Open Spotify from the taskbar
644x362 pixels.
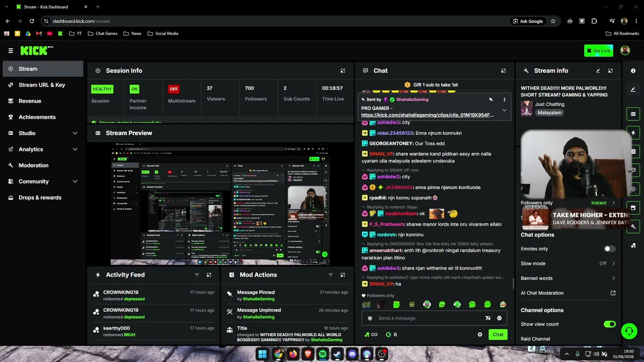coord(323,354)
